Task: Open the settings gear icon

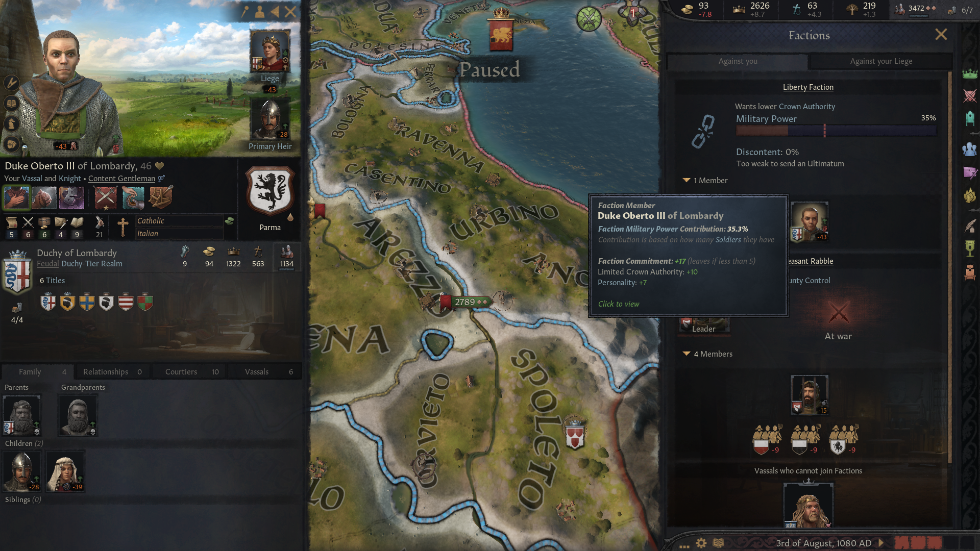Action: point(701,543)
